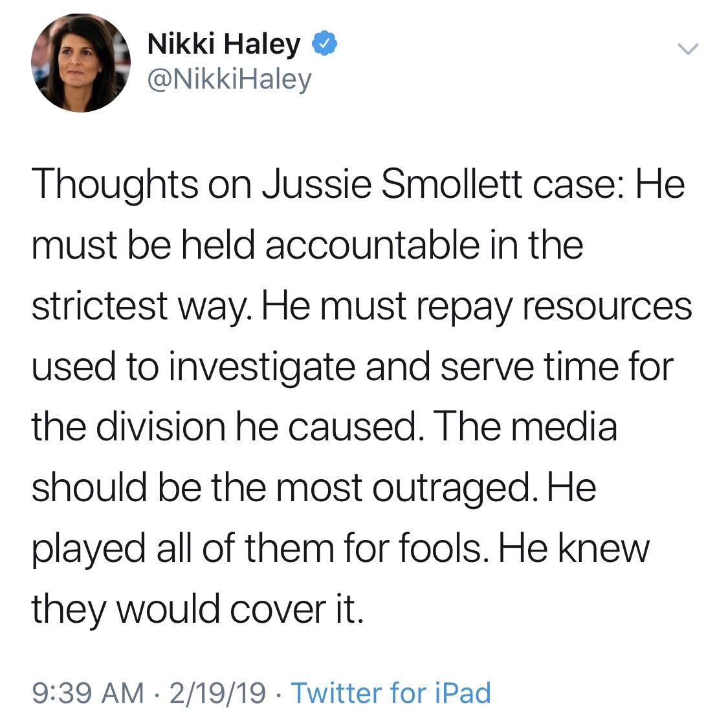Open the Twitter for iPad source link
728x723 pixels.
(x=390, y=693)
